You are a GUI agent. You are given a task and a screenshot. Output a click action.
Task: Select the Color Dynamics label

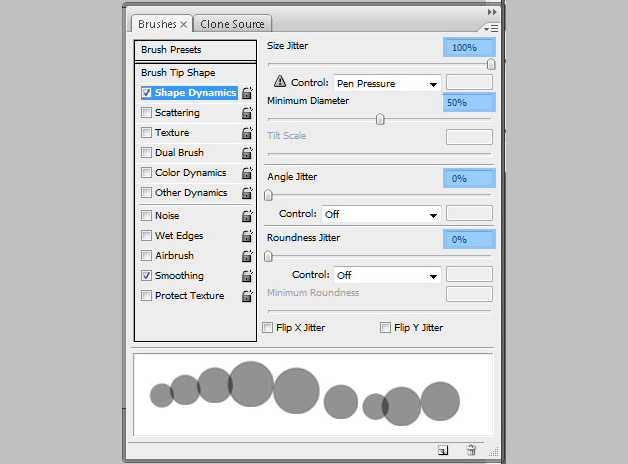[191, 173]
